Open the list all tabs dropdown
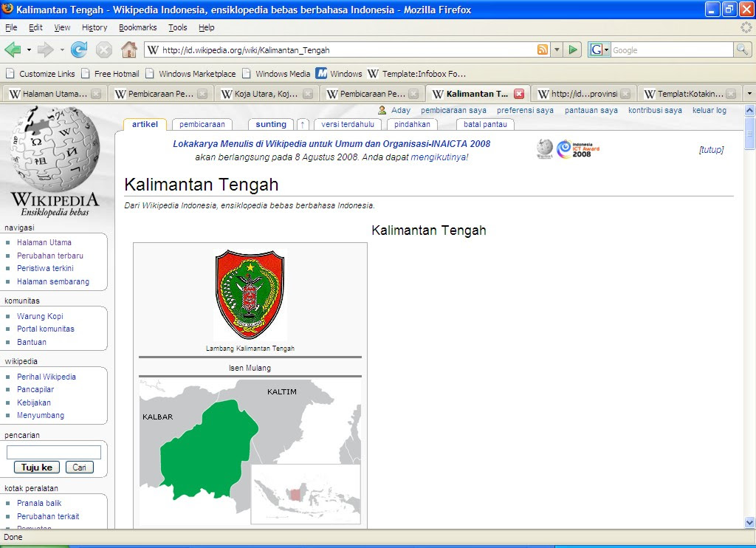Screen dimensions: 756x548 coord(749,94)
